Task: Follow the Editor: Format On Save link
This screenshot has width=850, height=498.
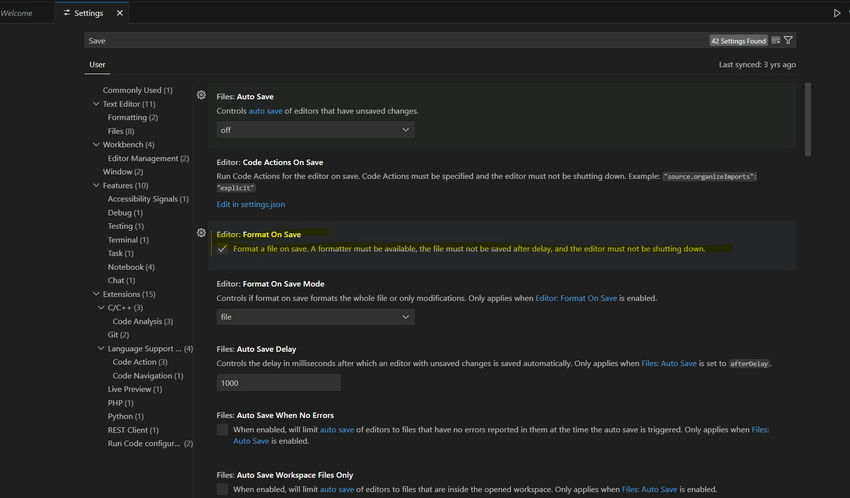Action: 576,298
